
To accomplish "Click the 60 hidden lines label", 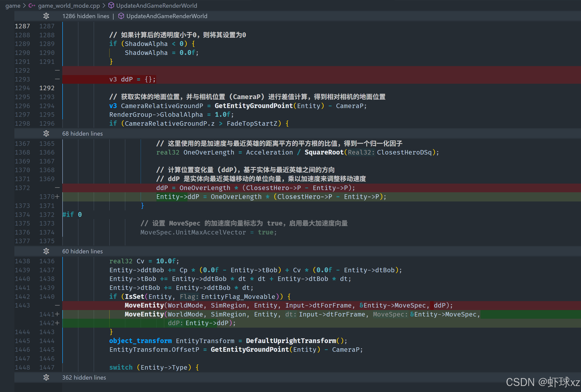I will pos(82,251).
